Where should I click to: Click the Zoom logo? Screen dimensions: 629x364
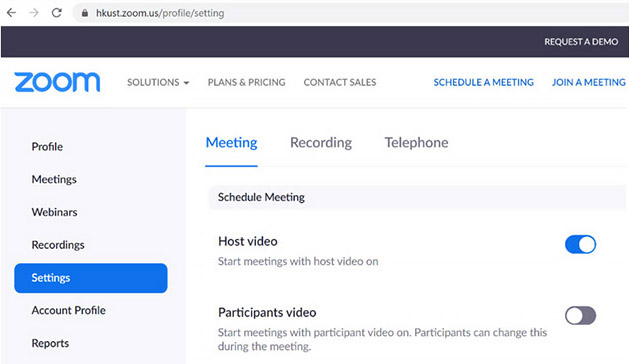[x=57, y=82]
